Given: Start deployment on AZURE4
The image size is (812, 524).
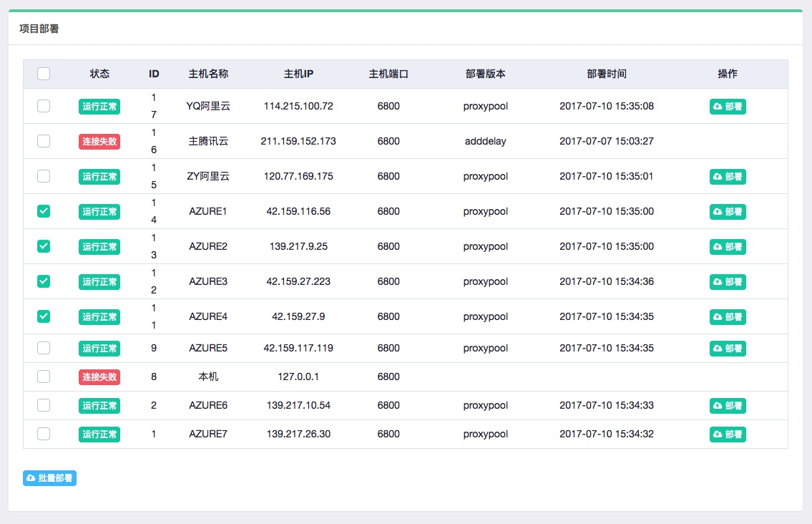Looking at the screenshot, I should click(728, 316).
